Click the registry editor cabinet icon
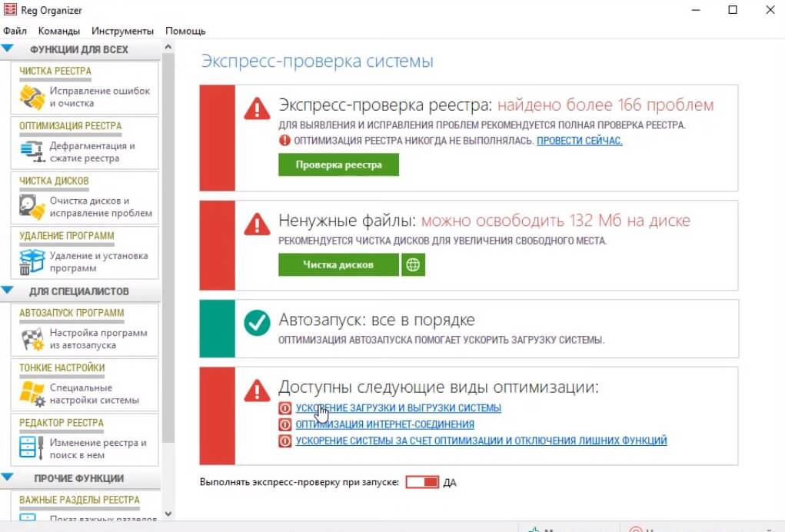The height and width of the screenshot is (532, 785). click(32, 447)
